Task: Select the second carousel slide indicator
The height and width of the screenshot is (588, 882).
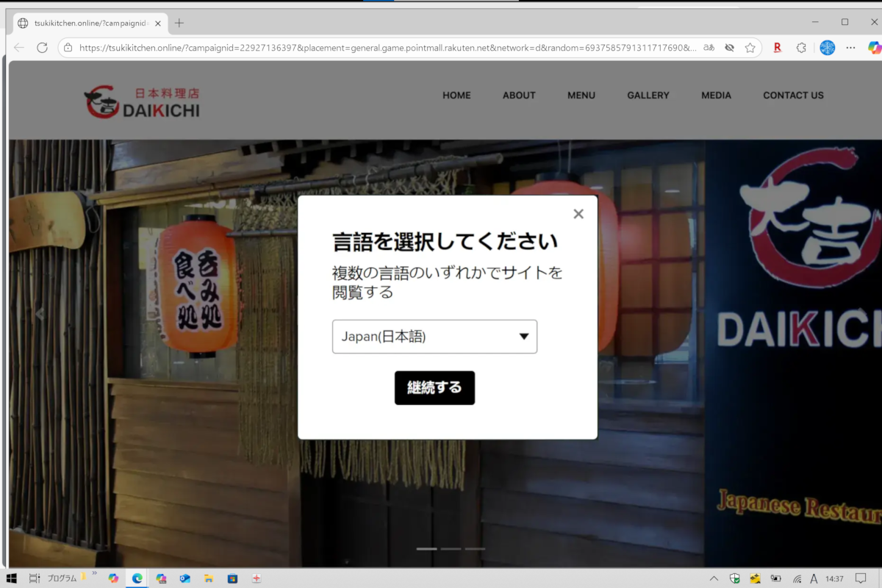Action: click(451, 549)
